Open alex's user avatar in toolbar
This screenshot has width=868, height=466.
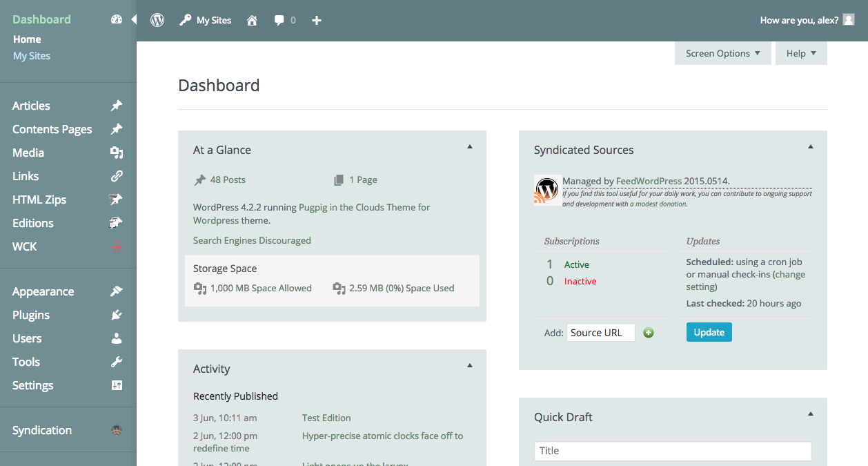coord(849,20)
